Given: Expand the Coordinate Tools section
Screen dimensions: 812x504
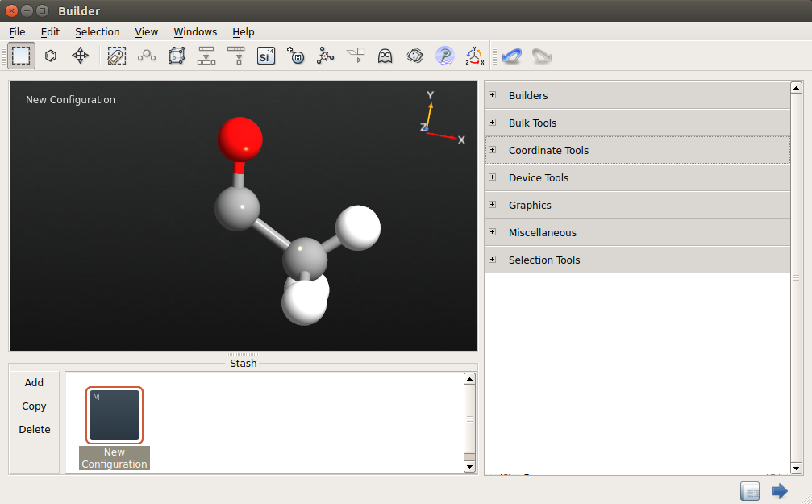Looking at the screenshot, I should point(493,150).
